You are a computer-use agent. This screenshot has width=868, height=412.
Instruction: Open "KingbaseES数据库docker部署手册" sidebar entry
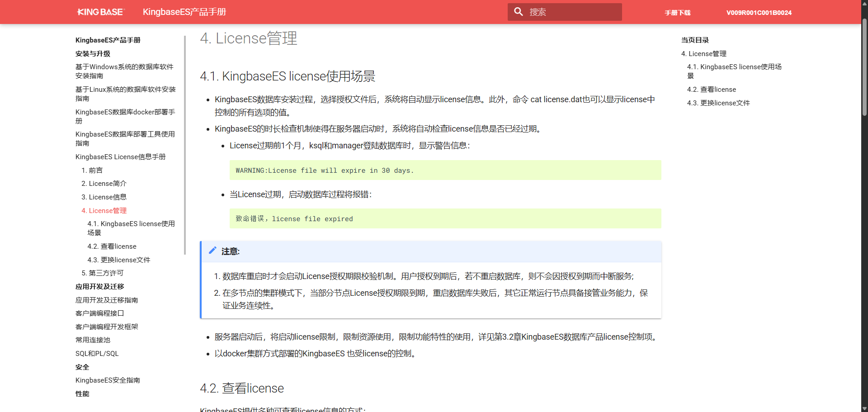coord(125,116)
